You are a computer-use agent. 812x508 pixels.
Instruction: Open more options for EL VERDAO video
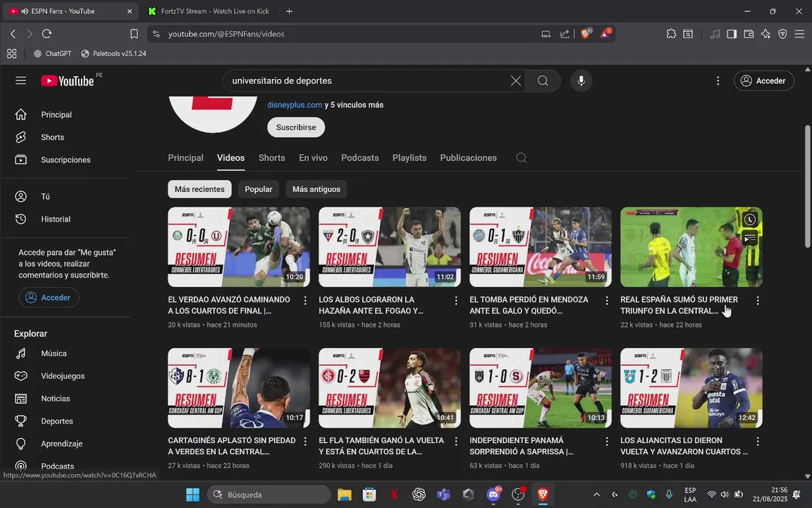(x=305, y=301)
